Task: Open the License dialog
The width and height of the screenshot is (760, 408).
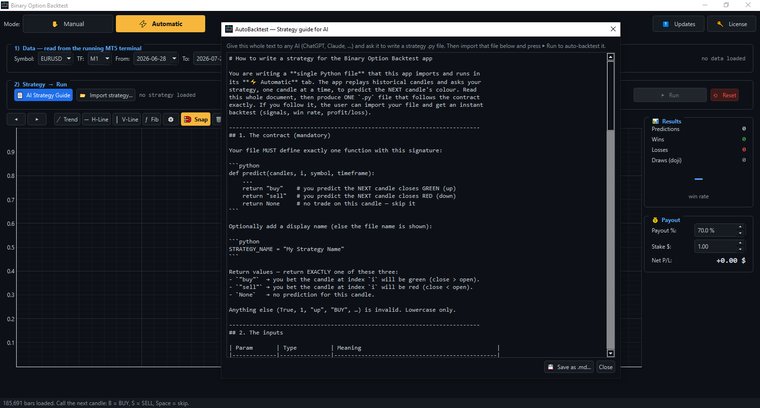Action: [731, 24]
